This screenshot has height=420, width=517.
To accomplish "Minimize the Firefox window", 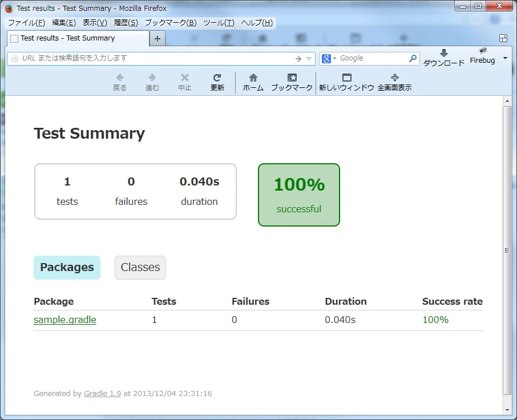I will [463, 6].
